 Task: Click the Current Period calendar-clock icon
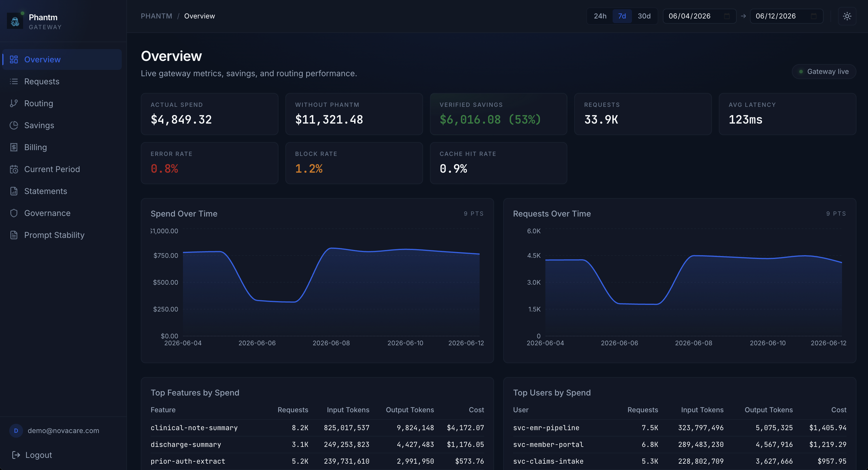[14, 169]
